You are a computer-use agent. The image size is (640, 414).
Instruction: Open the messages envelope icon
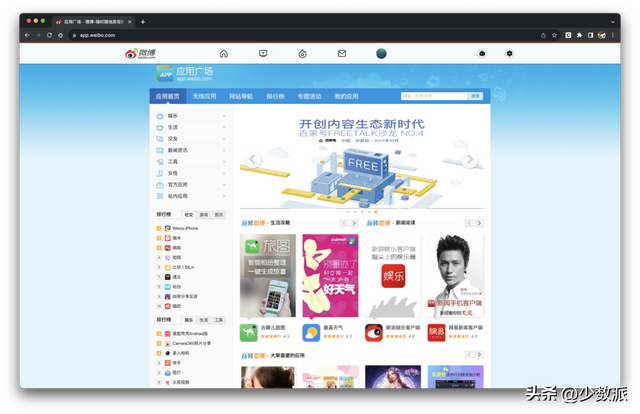click(342, 53)
